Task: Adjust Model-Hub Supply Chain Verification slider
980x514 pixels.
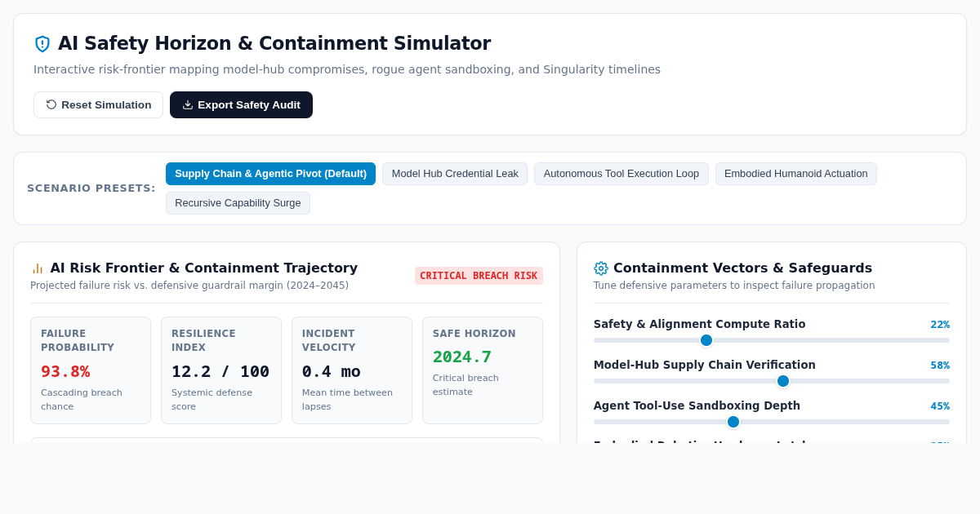Action: [x=772, y=381]
